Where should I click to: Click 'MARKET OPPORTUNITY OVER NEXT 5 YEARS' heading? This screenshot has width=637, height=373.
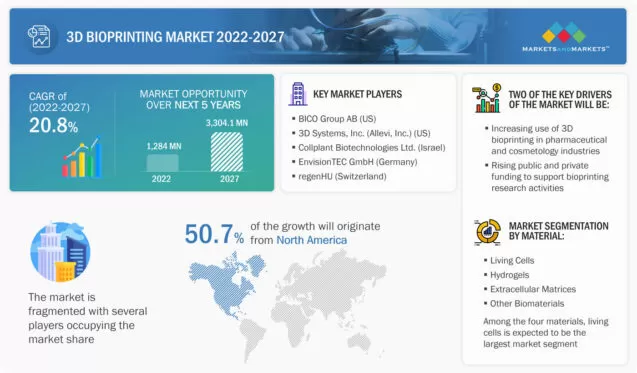click(x=193, y=100)
